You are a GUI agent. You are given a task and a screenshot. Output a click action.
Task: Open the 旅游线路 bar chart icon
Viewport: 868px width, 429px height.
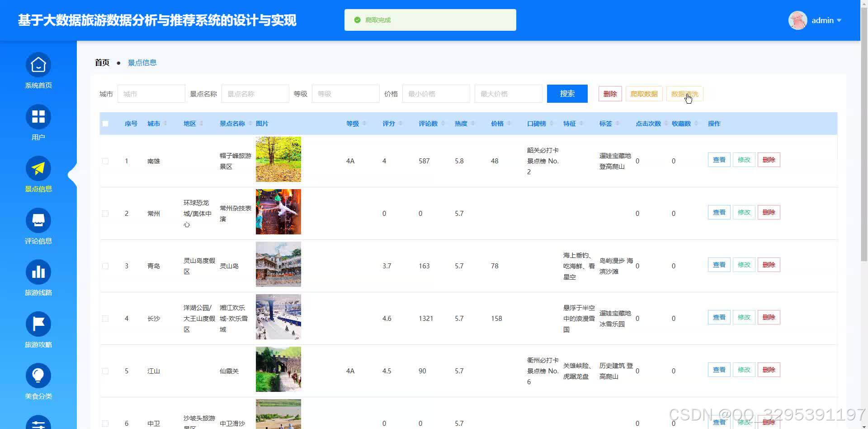[38, 272]
